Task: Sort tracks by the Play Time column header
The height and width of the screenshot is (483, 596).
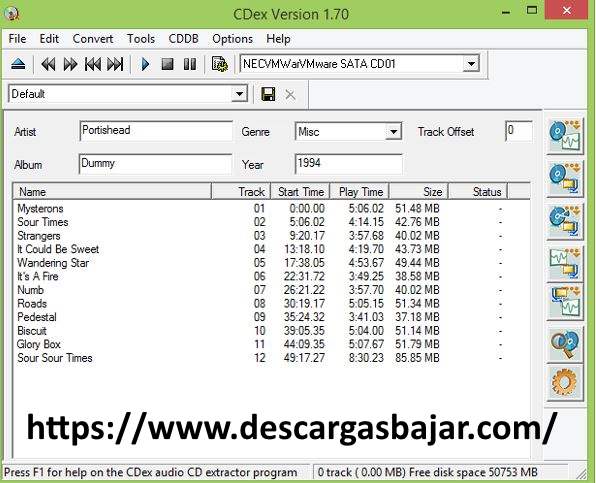Action: 360,192
